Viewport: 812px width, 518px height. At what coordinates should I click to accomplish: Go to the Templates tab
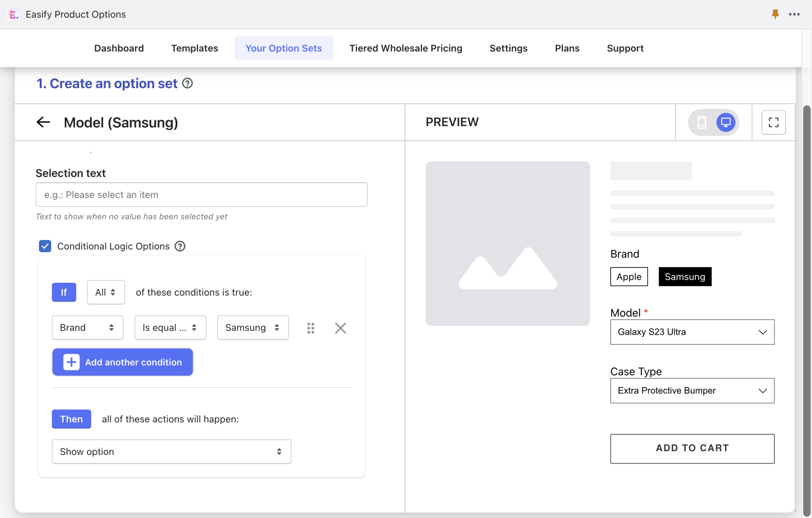point(195,48)
